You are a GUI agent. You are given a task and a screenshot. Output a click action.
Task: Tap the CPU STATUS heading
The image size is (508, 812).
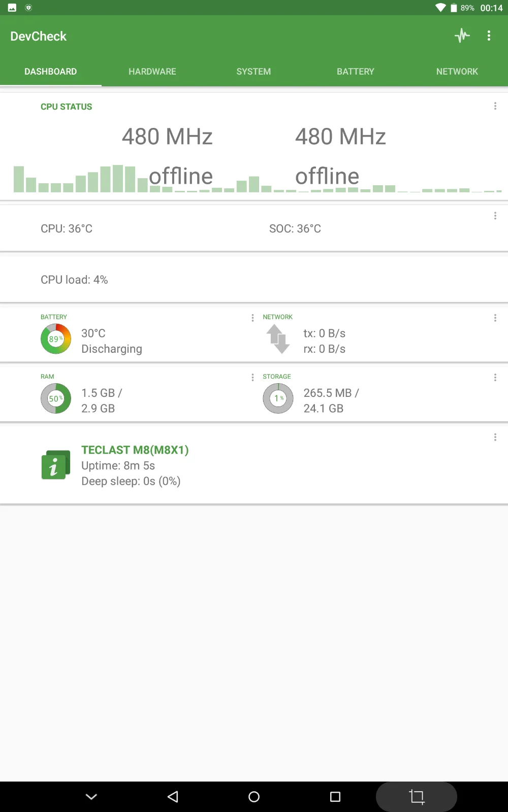click(x=67, y=107)
